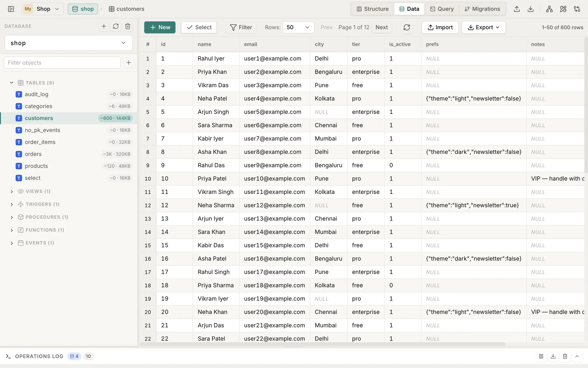
Task: Download the operations log
Action: 553,356
